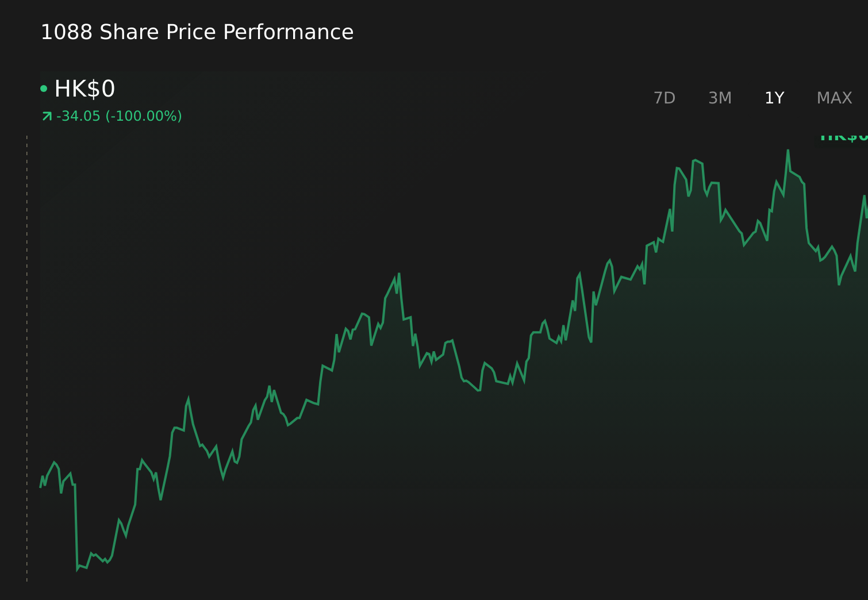Click the (-100.00%) percentage change
The height and width of the screenshot is (600, 868).
tap(144, 116)
